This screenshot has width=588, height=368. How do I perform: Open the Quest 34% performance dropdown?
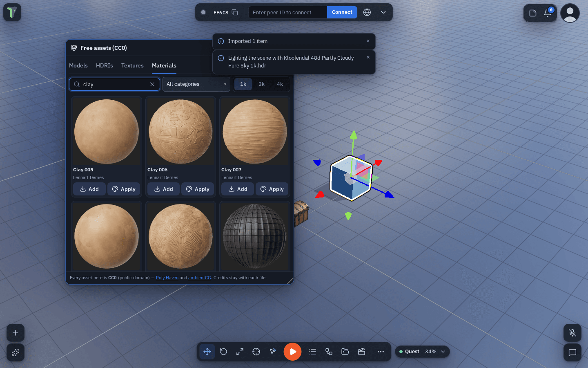(422, 352)
